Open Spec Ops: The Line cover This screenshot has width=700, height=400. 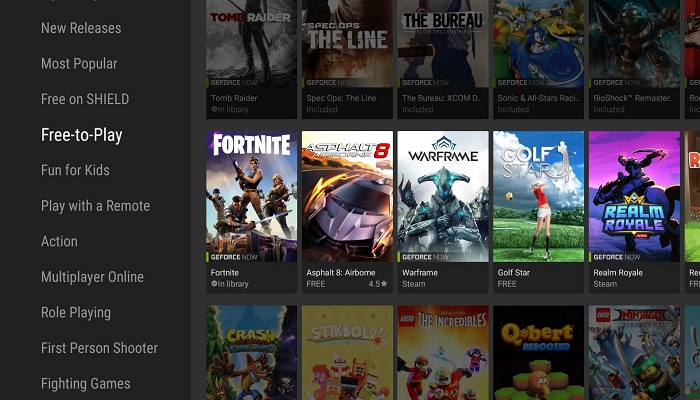(347, 40)
